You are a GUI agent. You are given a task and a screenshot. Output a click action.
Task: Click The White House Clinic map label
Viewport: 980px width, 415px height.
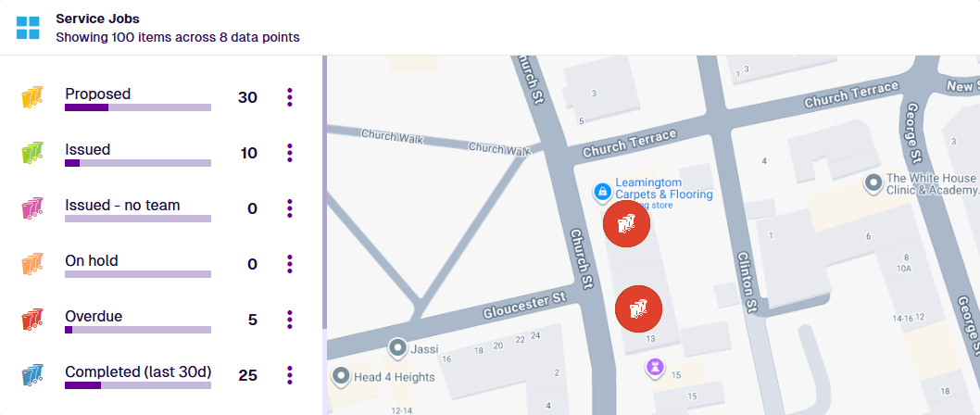[931, 183]
